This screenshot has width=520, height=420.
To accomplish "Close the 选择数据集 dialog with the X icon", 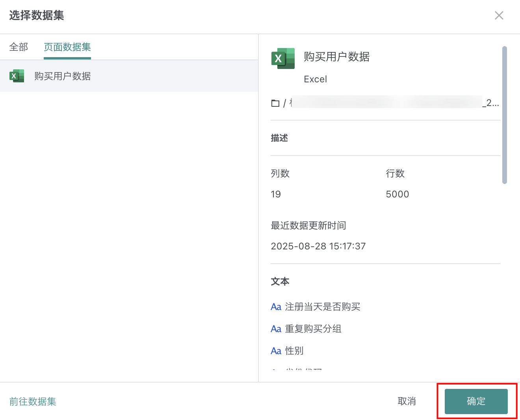I will coord(499,15).
